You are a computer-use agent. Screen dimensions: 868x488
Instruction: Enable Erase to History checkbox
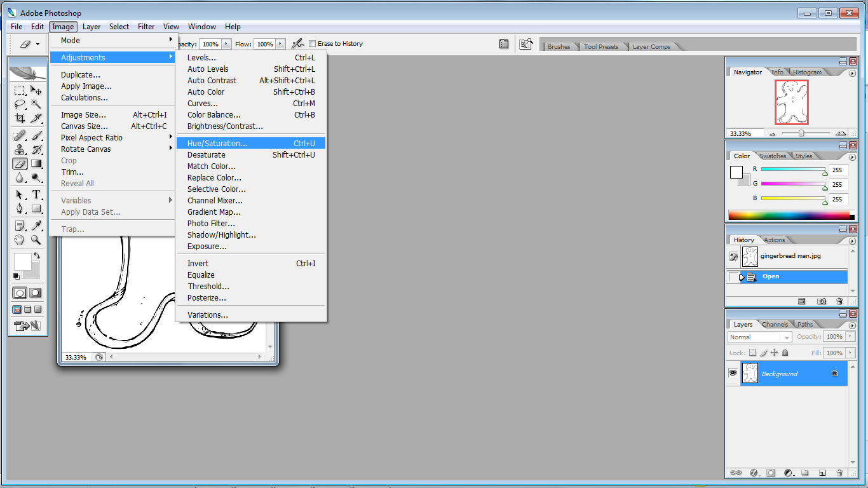pyautogui.click(x=312, y=44)
